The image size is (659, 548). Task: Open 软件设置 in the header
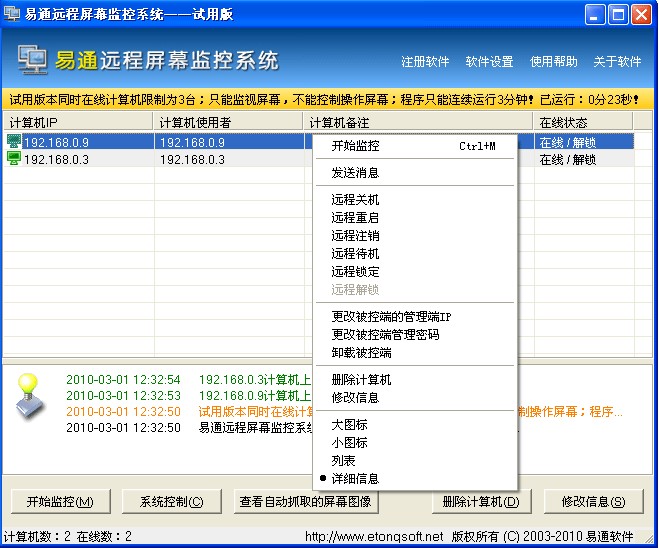[x=489, y=62]
